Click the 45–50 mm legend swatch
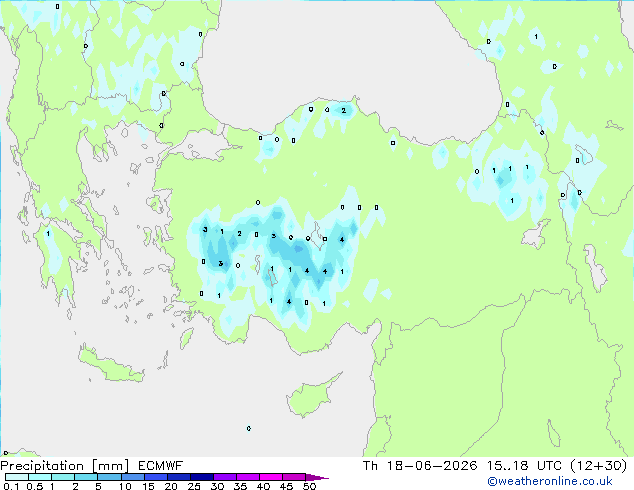This screenshot has height=490, width=634. [294, 477]
